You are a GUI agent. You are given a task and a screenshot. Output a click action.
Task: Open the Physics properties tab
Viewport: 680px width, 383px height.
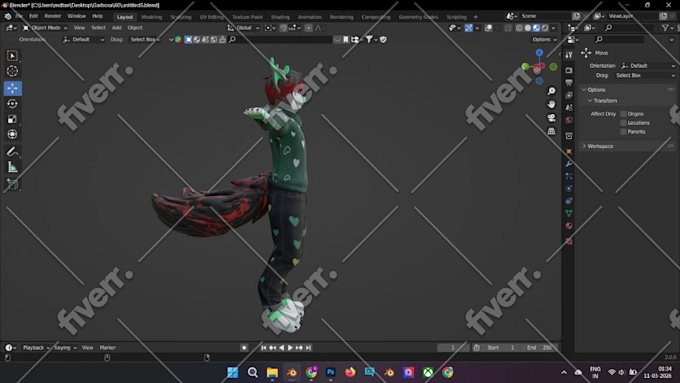point(569,189)
